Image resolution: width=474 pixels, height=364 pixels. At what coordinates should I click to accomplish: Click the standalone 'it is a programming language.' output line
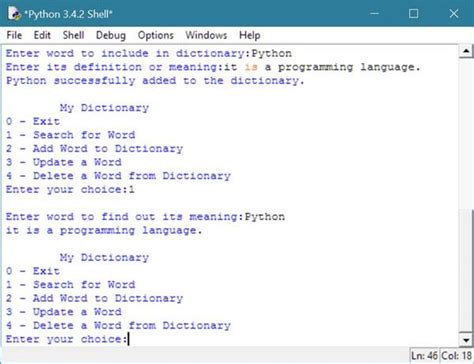coord(104,231)
